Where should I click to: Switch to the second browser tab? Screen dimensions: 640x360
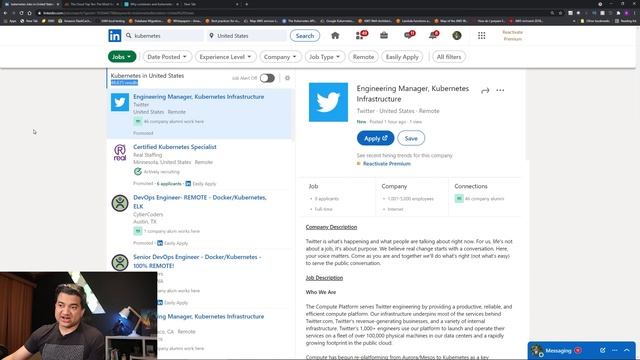point(92,4)
